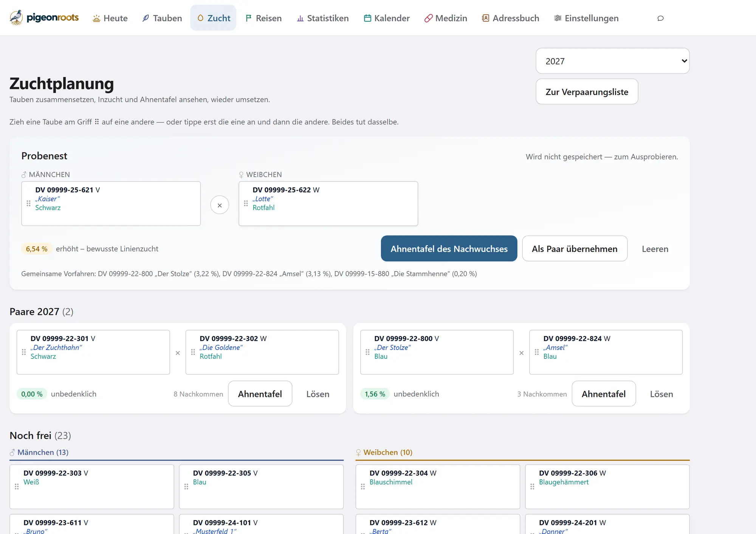Select drag handle of Der Stolze
The image size is (756, 534).
(367, 352)
